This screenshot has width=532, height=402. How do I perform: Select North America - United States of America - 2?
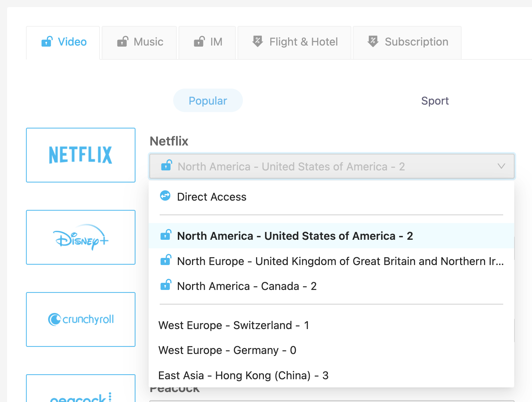click(331, 236)
